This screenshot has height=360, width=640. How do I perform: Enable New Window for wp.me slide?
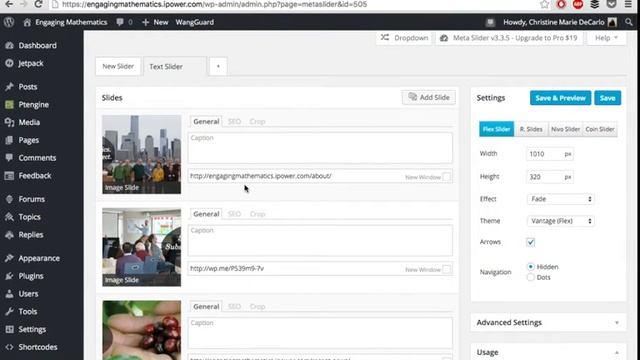[447, 269]
